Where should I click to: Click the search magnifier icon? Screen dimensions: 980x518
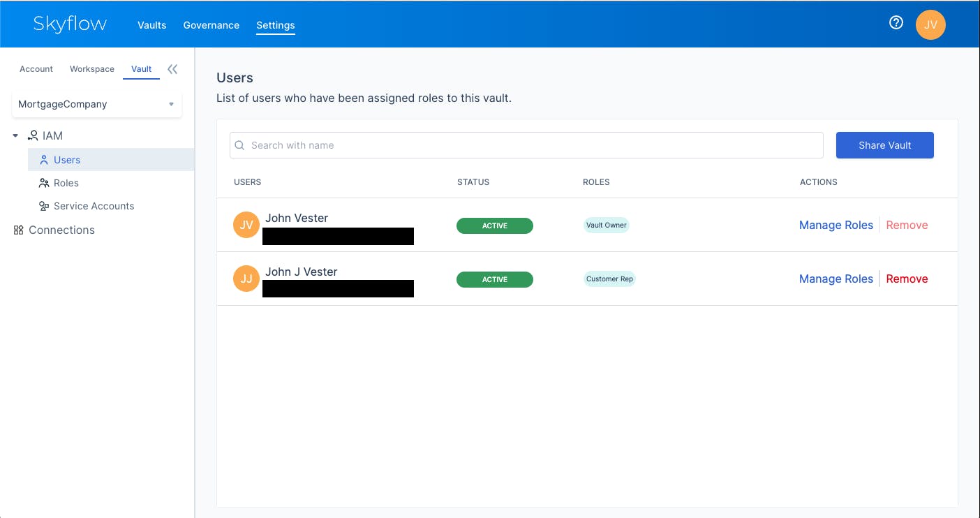tap(239, 145)
